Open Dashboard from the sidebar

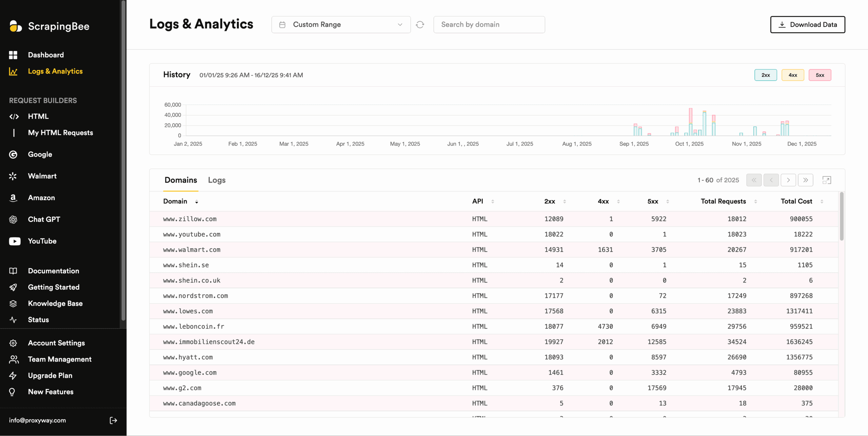pyautogui.click(x=46, y=55)
